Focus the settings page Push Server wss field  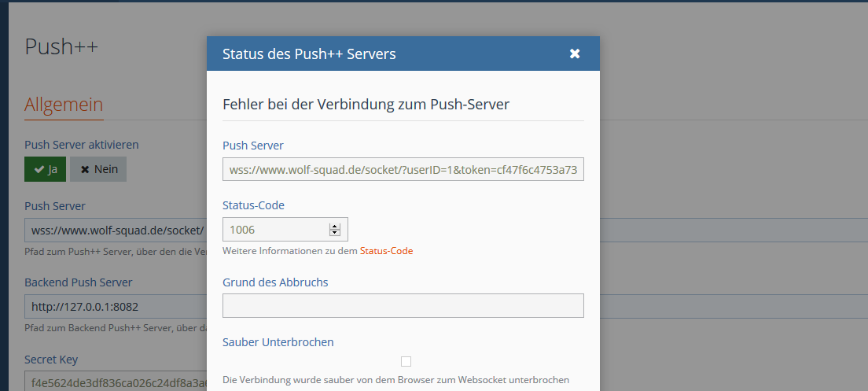point(114,231)
